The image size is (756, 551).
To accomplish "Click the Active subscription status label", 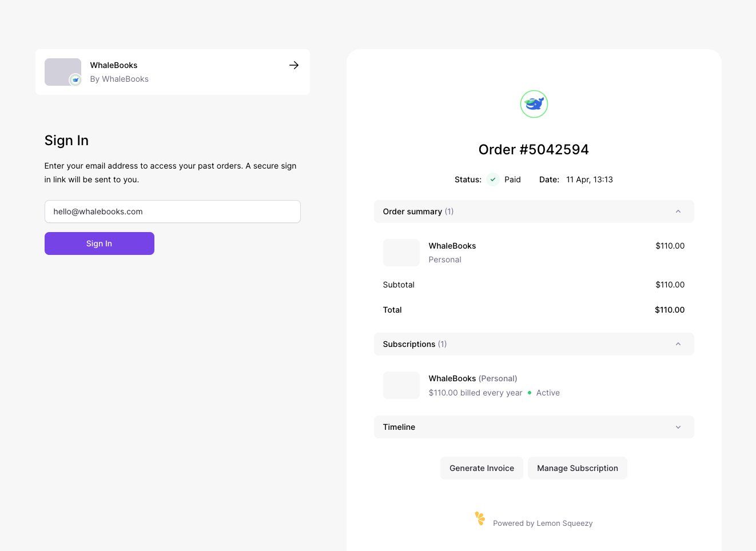I will pos(548,393).
